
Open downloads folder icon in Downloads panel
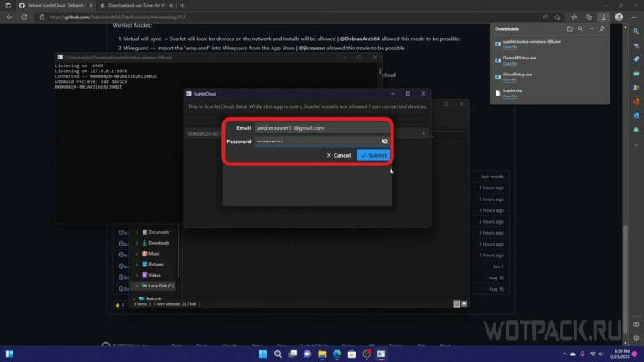tap(568, 28)
